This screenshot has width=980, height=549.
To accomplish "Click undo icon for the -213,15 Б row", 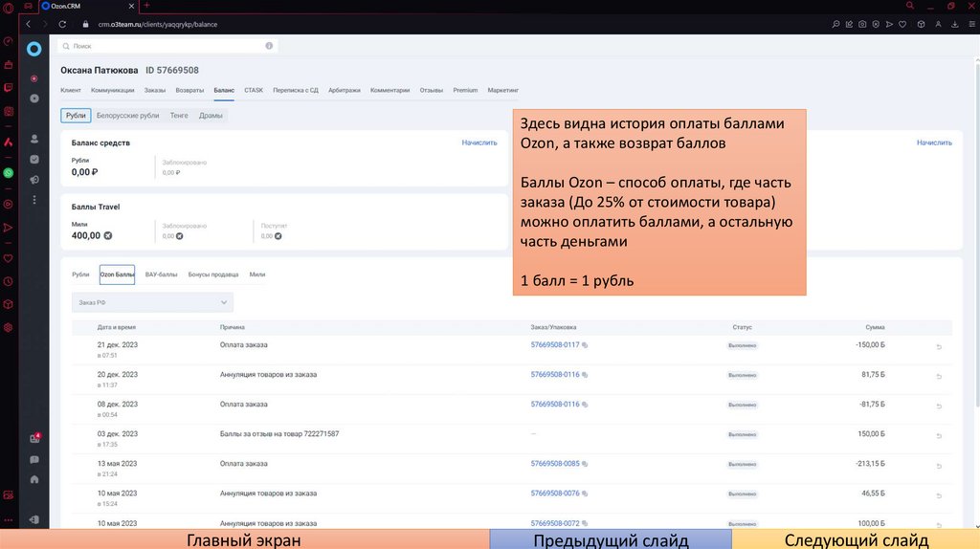I will 939,466.
